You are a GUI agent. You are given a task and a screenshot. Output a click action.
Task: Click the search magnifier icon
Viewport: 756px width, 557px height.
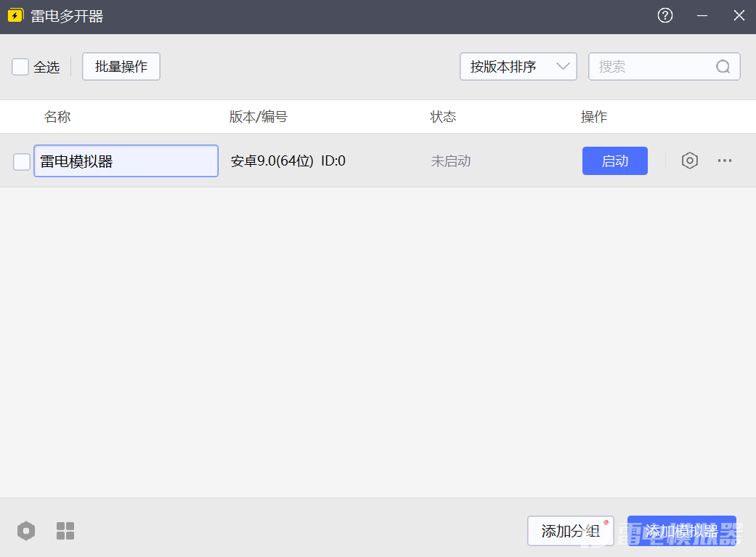pos(723,67)
